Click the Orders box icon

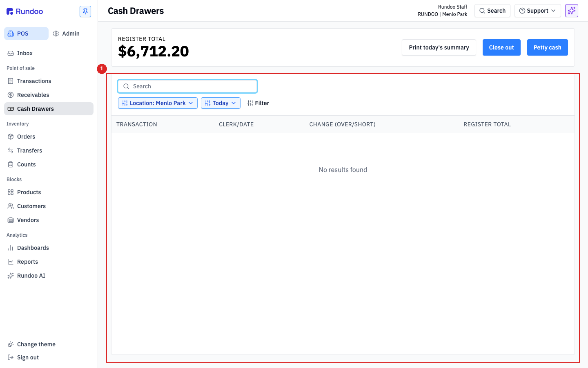pos(11,137)
